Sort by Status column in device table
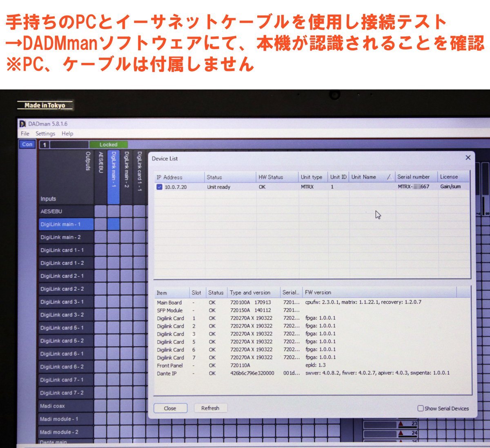 tap(230, 177)
